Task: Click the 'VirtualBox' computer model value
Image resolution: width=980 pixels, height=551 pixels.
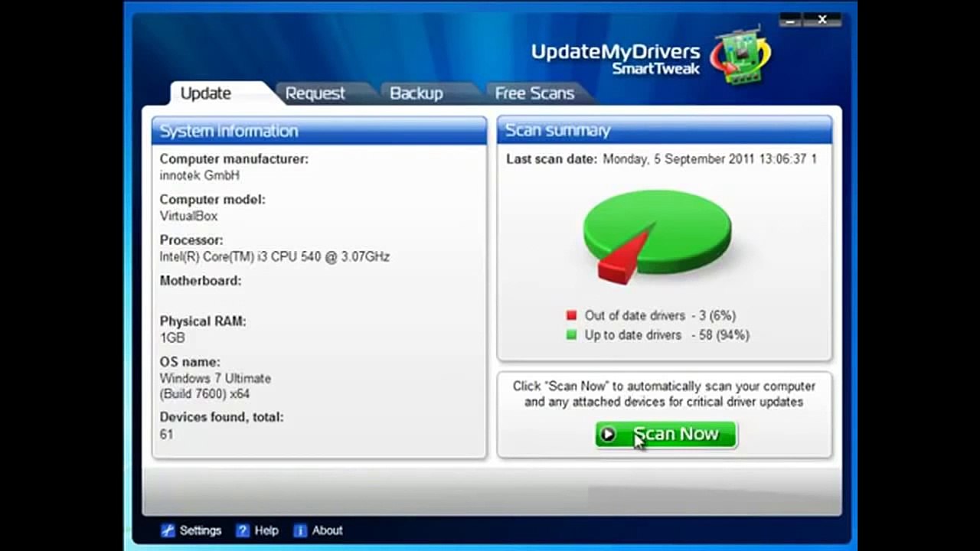Action: click(188, 216)
